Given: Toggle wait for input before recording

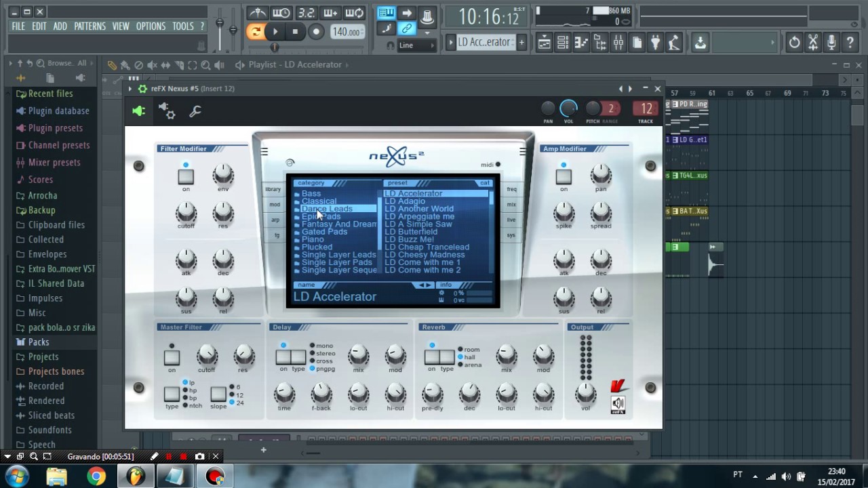Looking at the screenshot, I should click(x=281, y=13).
